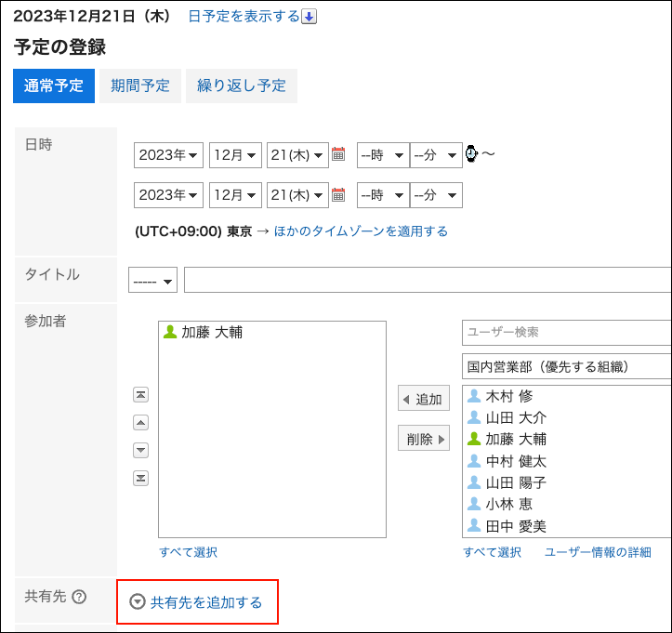The image size is (672, 633).
Task: Click 共有先を追加する link
Action: [206, 602]
